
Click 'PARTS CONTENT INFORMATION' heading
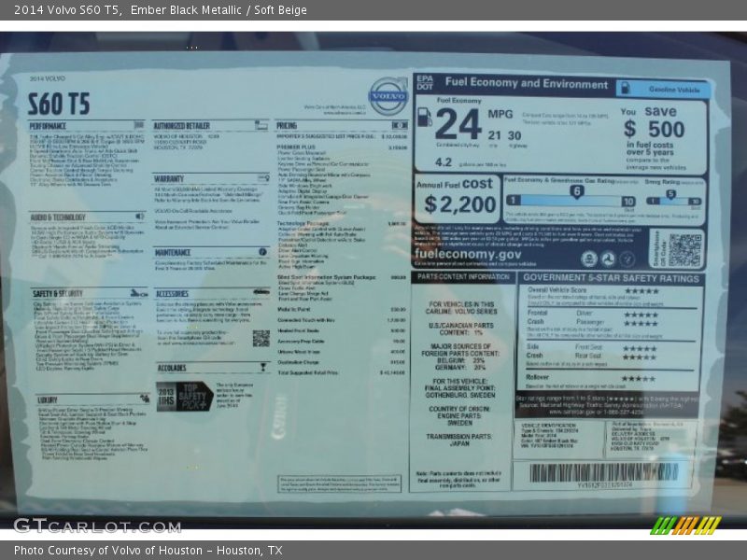(463, 276)
